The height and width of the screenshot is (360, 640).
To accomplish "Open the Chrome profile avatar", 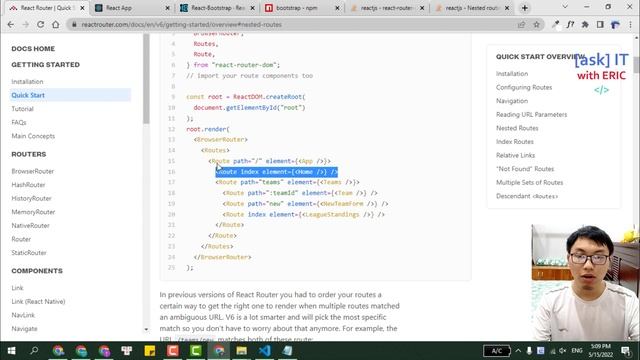I will point(615,24).
